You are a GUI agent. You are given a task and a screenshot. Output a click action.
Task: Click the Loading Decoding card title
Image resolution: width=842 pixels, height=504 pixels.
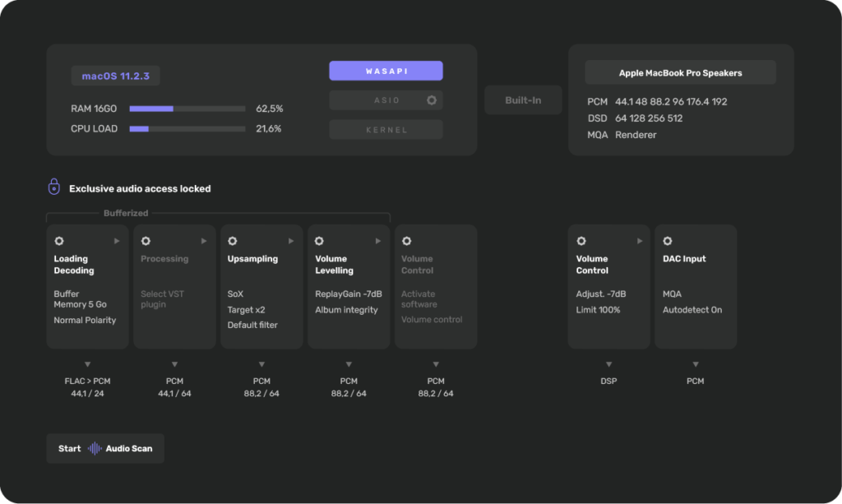[73, 265]
